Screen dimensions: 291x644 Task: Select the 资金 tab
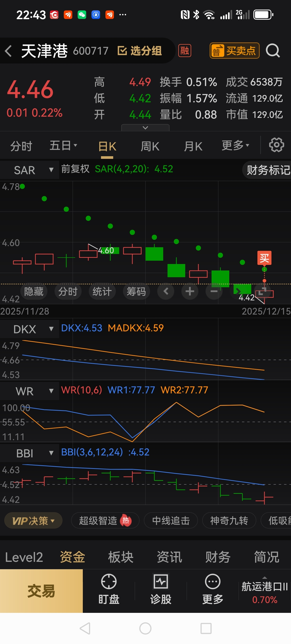[x=73, y=557]
